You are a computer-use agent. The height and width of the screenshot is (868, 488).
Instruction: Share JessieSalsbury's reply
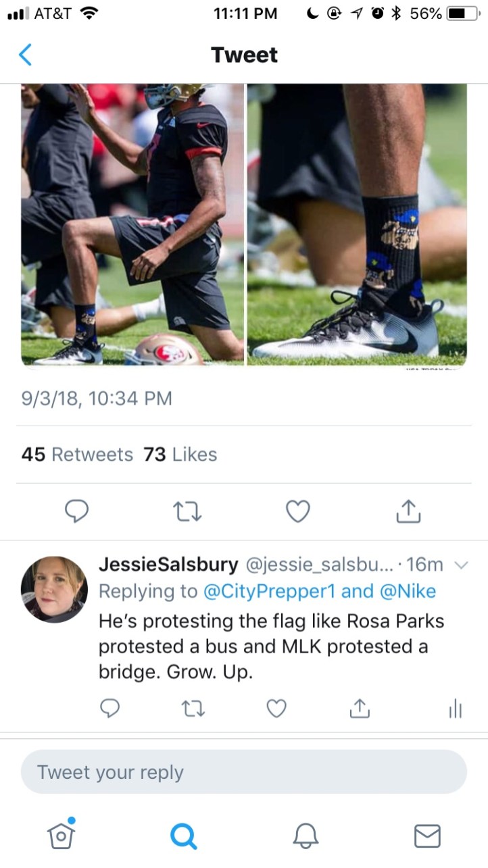tap(360, 708)
